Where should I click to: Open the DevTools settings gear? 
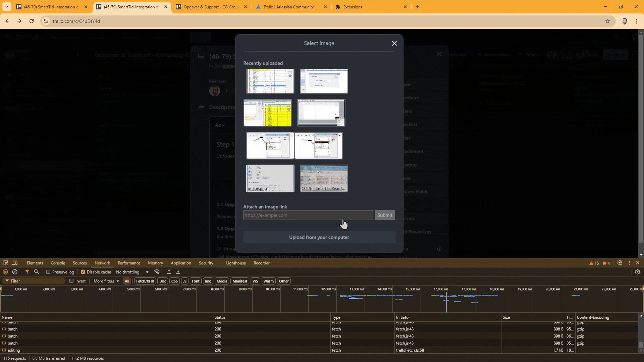pos(620,263)
